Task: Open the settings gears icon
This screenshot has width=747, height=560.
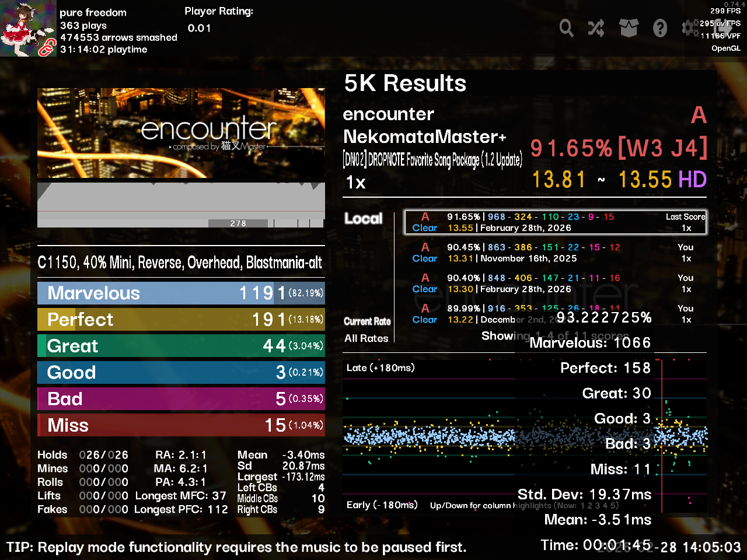Action: coord(690,27)
